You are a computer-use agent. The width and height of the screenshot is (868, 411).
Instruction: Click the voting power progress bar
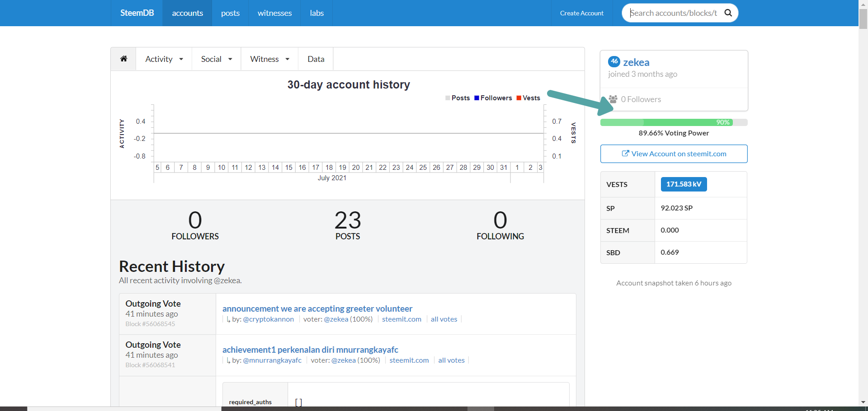click(x=674, y=122)
